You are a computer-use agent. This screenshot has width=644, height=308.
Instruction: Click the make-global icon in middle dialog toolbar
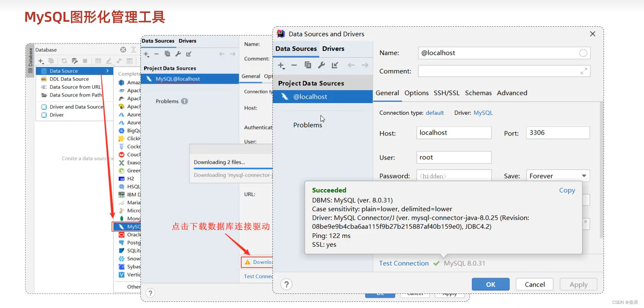[189, 54]
